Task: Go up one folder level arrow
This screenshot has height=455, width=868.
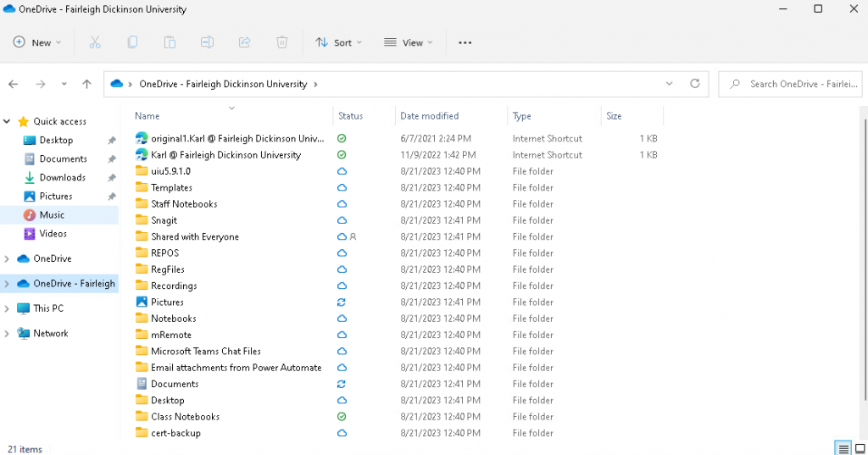Action: (x=87, y=84)
